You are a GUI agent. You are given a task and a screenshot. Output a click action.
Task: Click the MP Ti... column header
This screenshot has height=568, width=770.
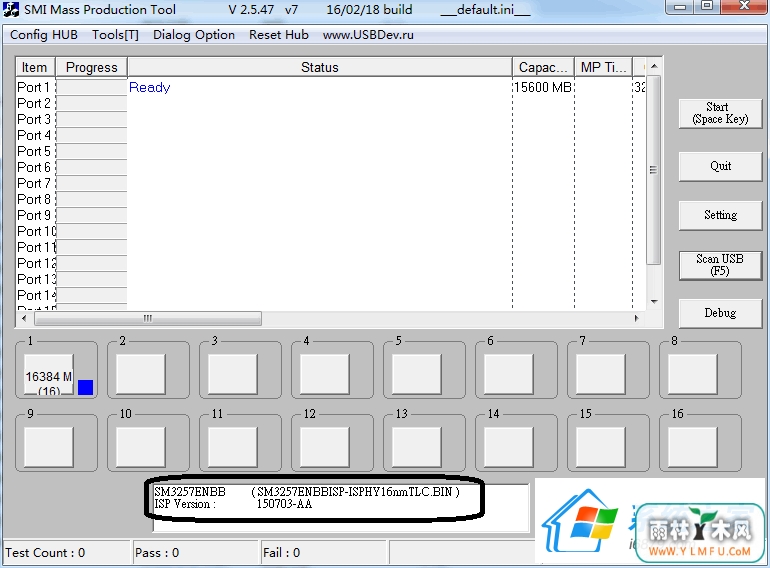pos(604,67)
